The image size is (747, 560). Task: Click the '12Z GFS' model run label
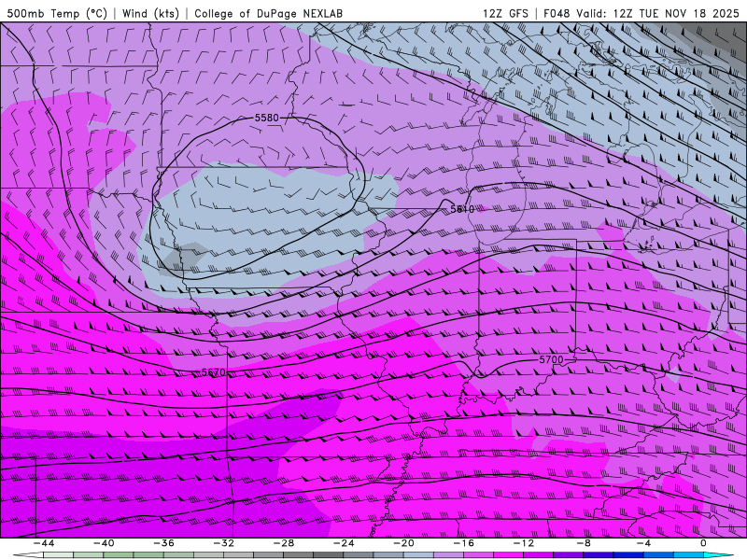point(505,13)
